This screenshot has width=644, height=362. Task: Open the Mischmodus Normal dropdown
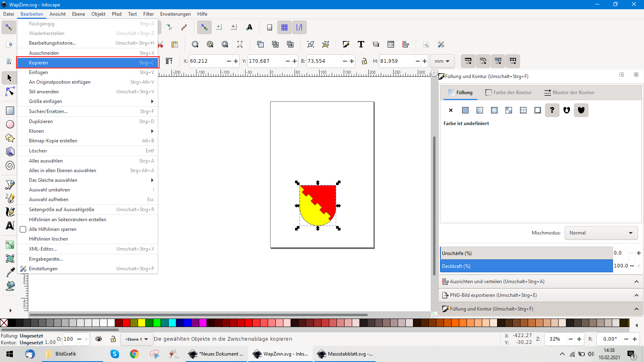(x=601, y=233)
